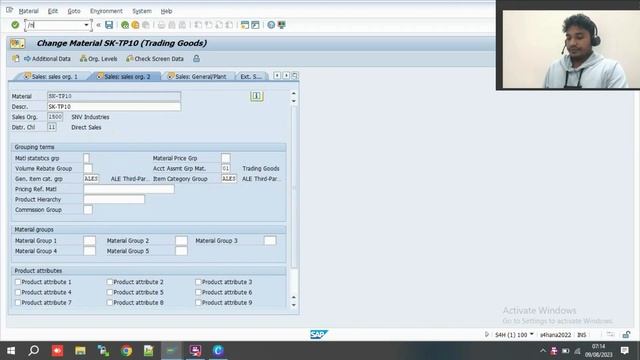Click the Help question mark icon

pyautogui.click(x=271, y=25)
